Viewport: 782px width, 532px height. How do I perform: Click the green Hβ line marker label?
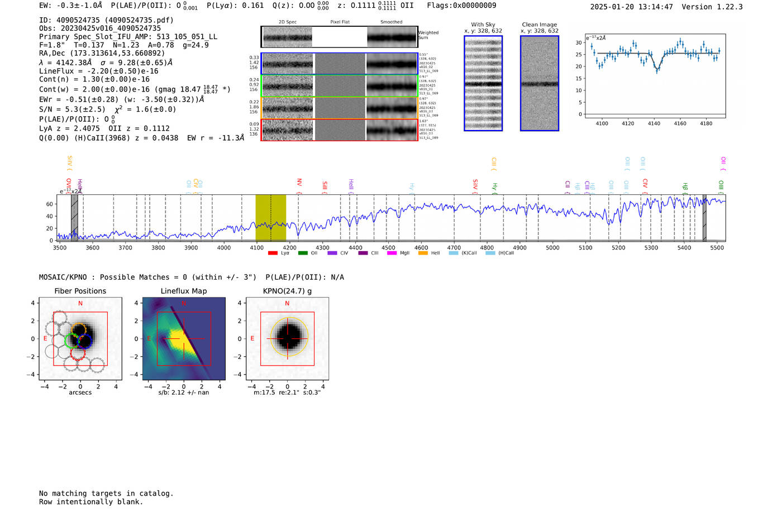click(685, 186)
